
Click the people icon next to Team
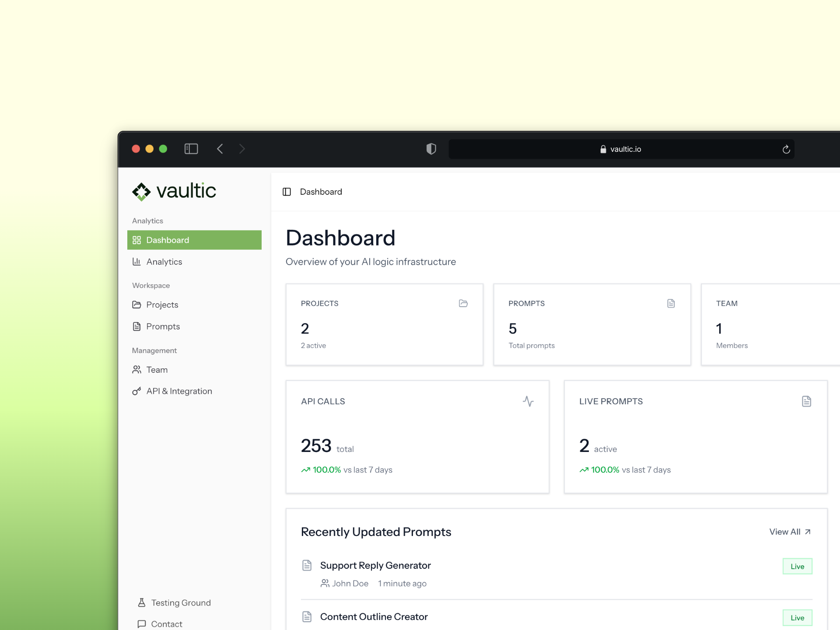tap(136, 370)
